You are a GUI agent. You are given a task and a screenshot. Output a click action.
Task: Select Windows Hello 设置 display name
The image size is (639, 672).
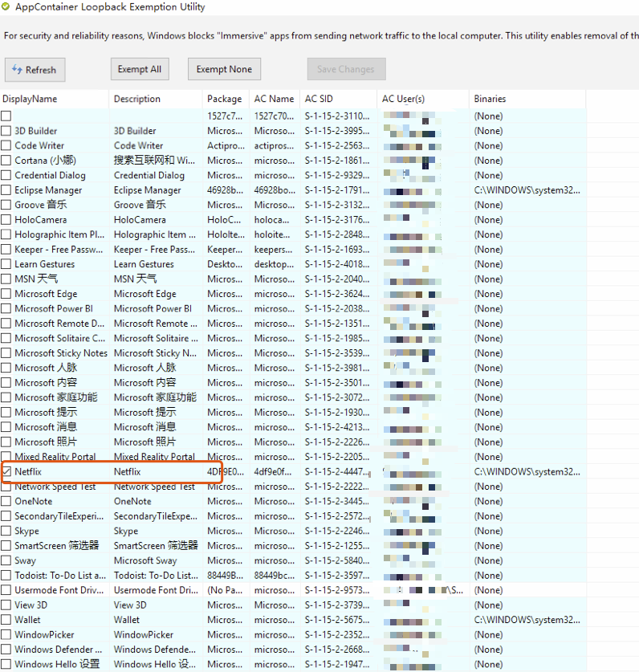[57, 664]
